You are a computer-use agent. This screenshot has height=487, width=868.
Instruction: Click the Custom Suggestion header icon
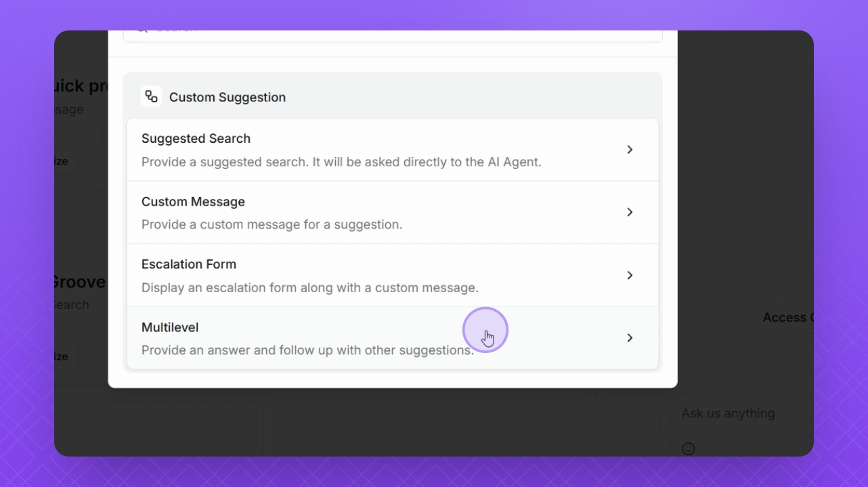(x=151, y=97)
